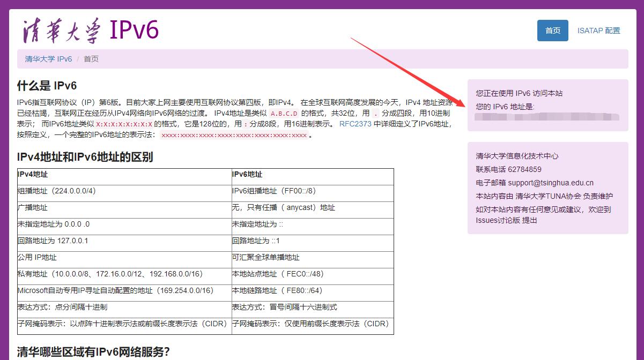The height and width of the screenshot is (360, 644).
Task: Click the IPv4地址和IPv6地址的区别 heading
Action: [85, 157]
